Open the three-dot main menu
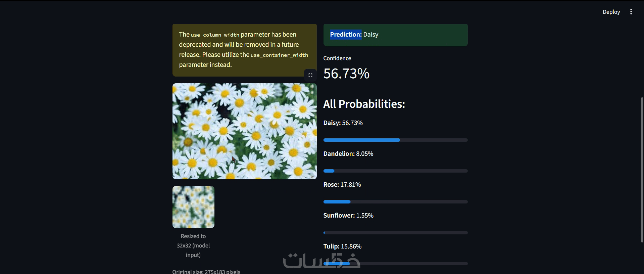644x274 pixels. click(x=631, y=12)
